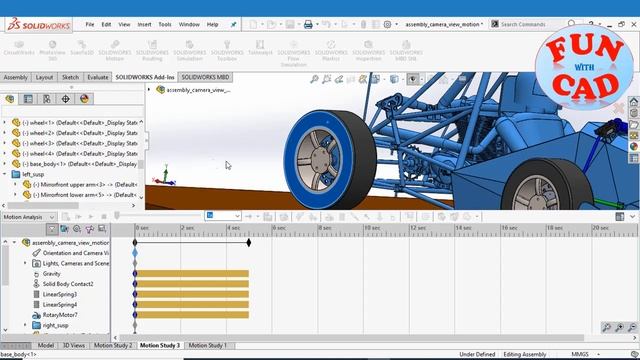Image resolution: width=640 pixels, height=360 pixels.
Task: Toggle the SOLIDWORKS Flow Simulation add-in
Action: click(293, 53)
